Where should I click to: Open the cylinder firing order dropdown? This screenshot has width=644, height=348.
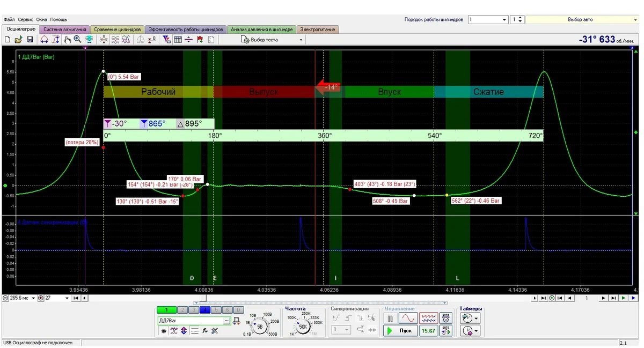(x=504, y=20)
